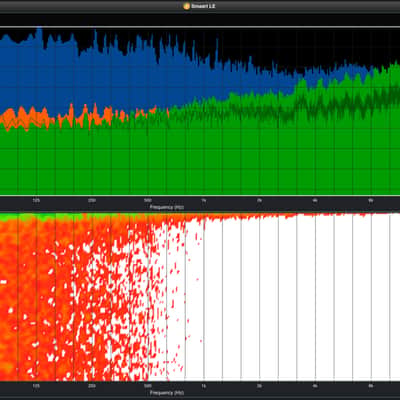Click the solid green fill area of the RTA plot

coord(200,160)
